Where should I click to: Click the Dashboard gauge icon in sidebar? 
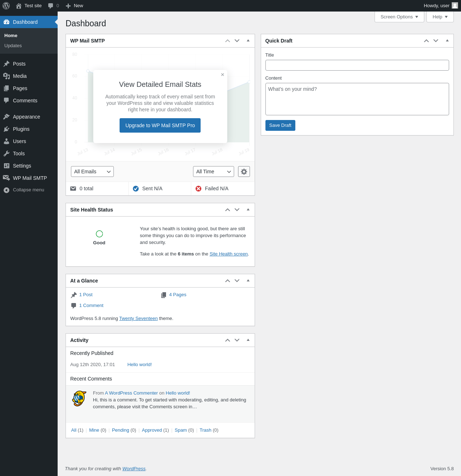point(6,22)
